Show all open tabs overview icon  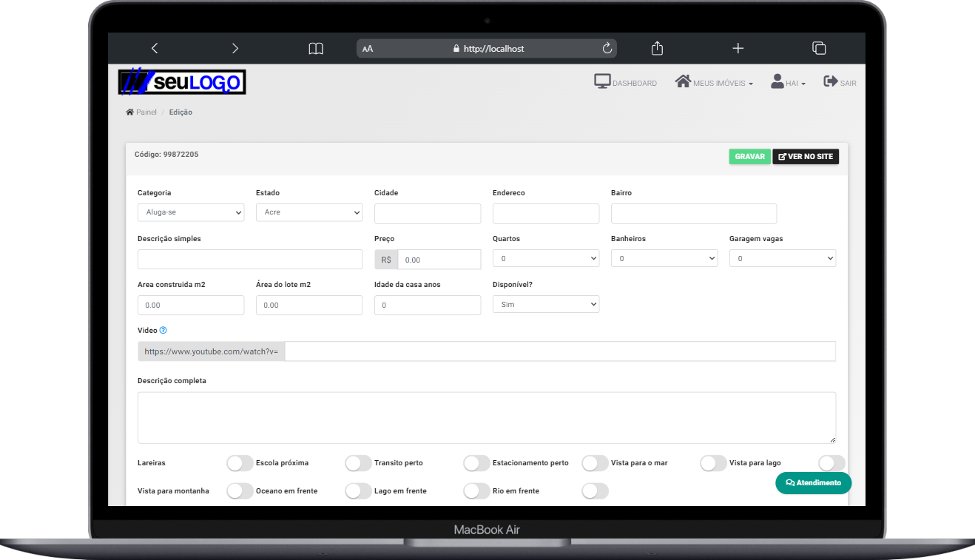point(819,48)
